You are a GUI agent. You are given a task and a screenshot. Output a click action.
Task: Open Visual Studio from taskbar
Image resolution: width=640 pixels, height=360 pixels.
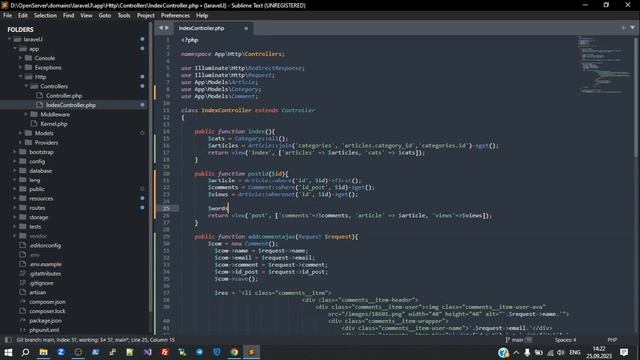point(147,352)
